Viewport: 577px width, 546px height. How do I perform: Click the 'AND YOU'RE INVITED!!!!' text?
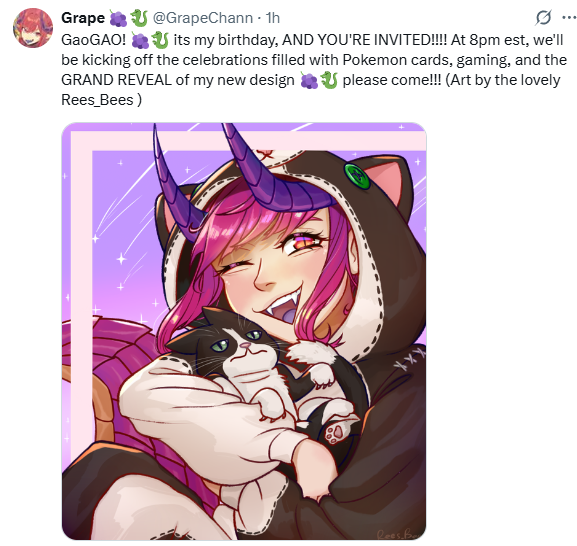tap(365, 40)
